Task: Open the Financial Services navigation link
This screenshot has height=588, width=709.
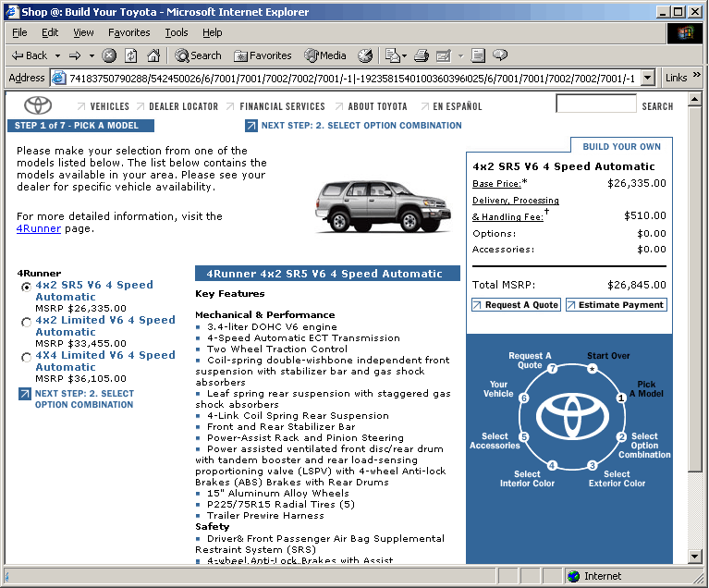Action: coord(282,106)
